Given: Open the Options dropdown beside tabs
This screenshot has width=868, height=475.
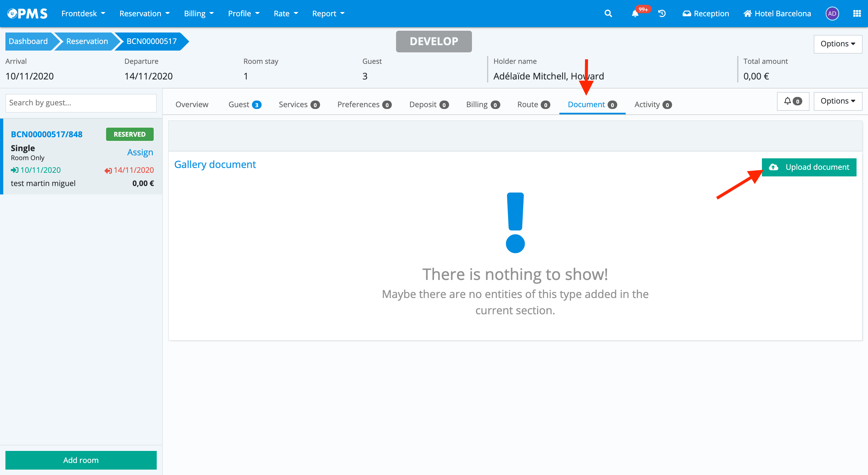Looking at the screenshot, I should [x=838, y=101].
